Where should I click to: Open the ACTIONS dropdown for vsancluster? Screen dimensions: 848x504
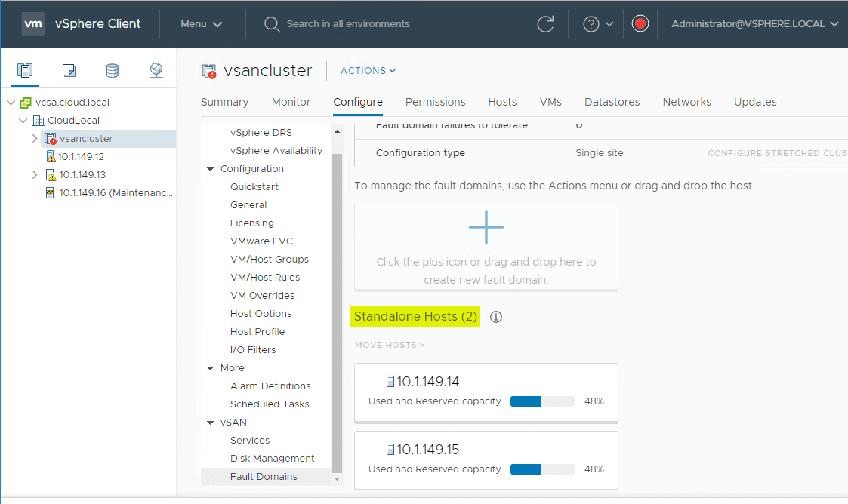click(368, 71)
